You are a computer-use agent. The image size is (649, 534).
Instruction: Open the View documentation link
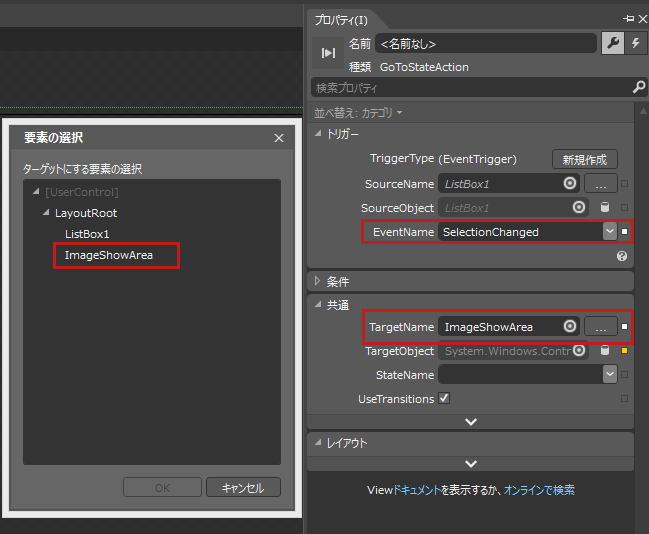(416, 490)
